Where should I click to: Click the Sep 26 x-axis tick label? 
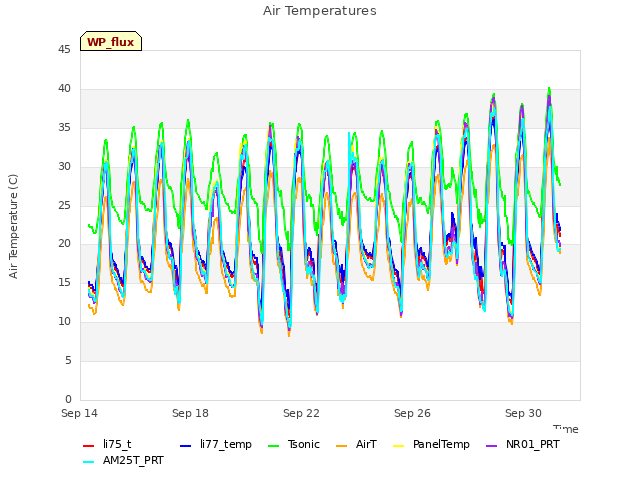tap(412, 413)
